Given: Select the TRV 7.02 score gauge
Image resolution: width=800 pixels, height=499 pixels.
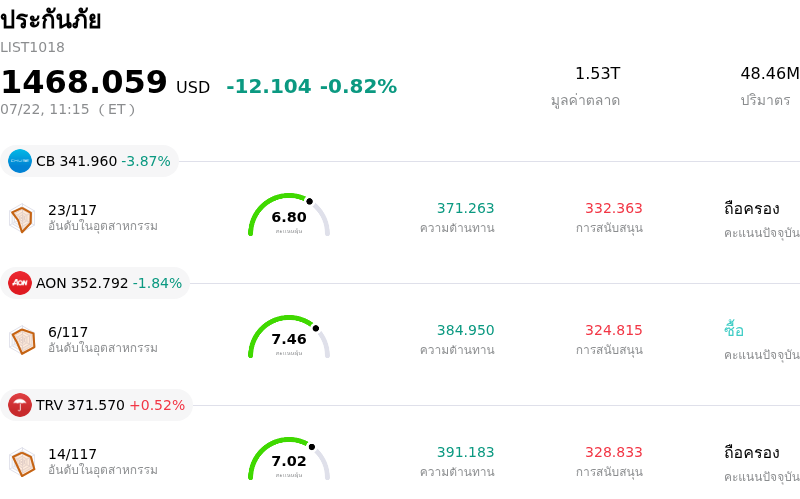Looking at the screenshot, I should pos(289,459).
